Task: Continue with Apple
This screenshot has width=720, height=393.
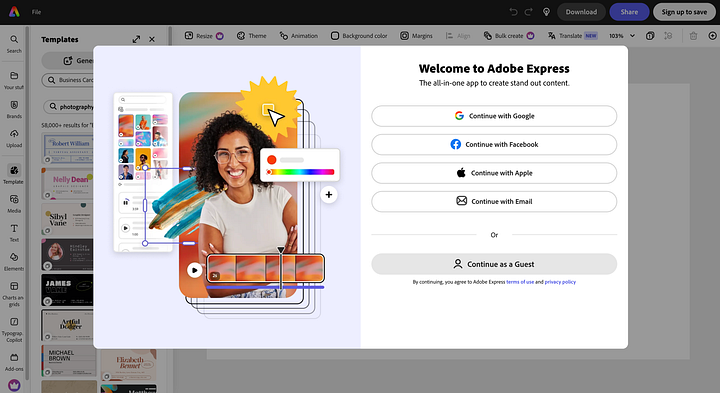Action: 494,173
